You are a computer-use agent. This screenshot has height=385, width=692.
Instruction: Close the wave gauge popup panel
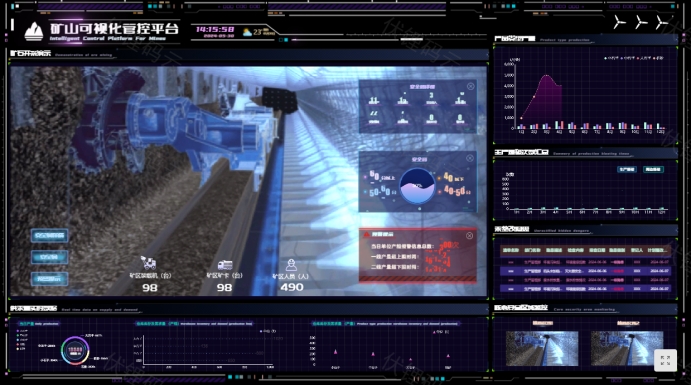click(470, 158)
